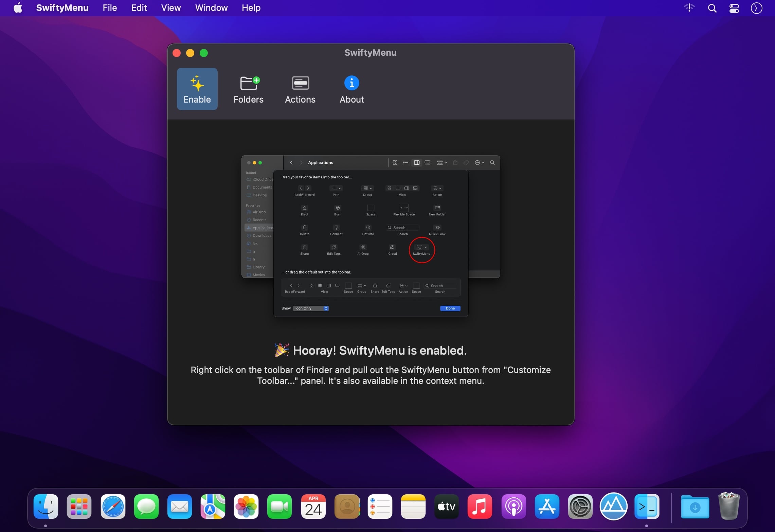Open Calendar showing APR 24 in Dock
Image resolution: width=775 pixels, height=532 pixels.
[x=313, y=507]
